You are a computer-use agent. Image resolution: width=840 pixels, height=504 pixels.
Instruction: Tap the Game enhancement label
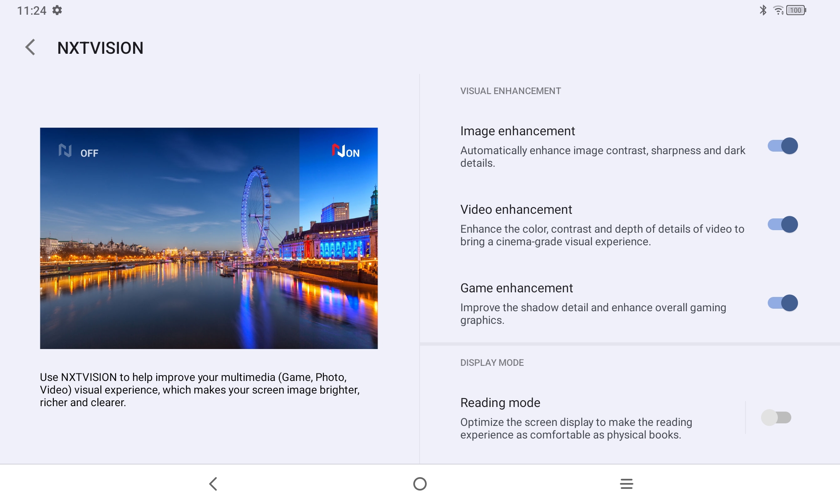517,288
